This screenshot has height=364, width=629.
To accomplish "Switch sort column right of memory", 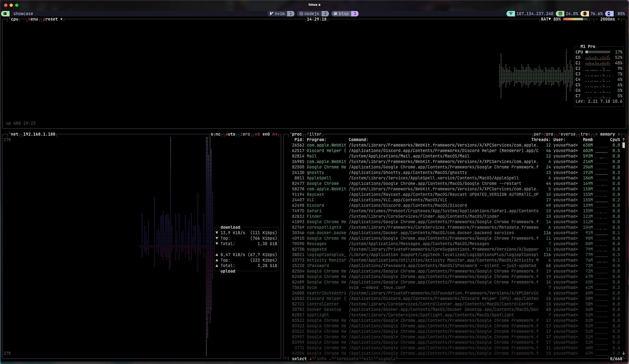I will click(x=619, y=134).
